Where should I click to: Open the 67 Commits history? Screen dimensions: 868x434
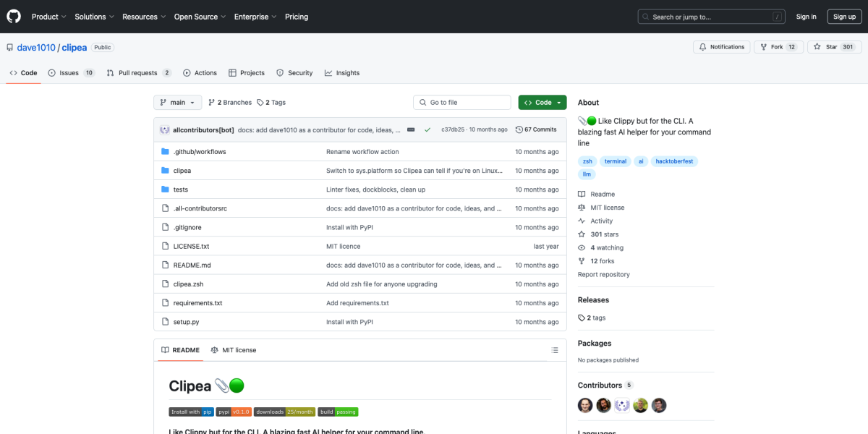(x=535, y=129)
